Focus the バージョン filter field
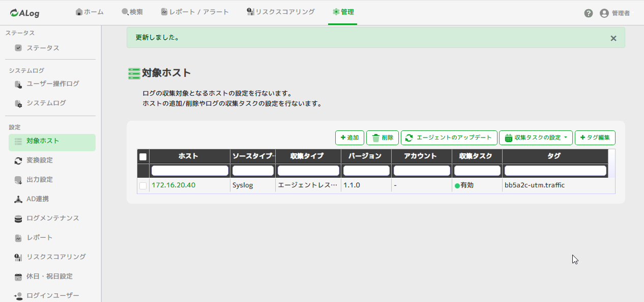 click(366, 171)
